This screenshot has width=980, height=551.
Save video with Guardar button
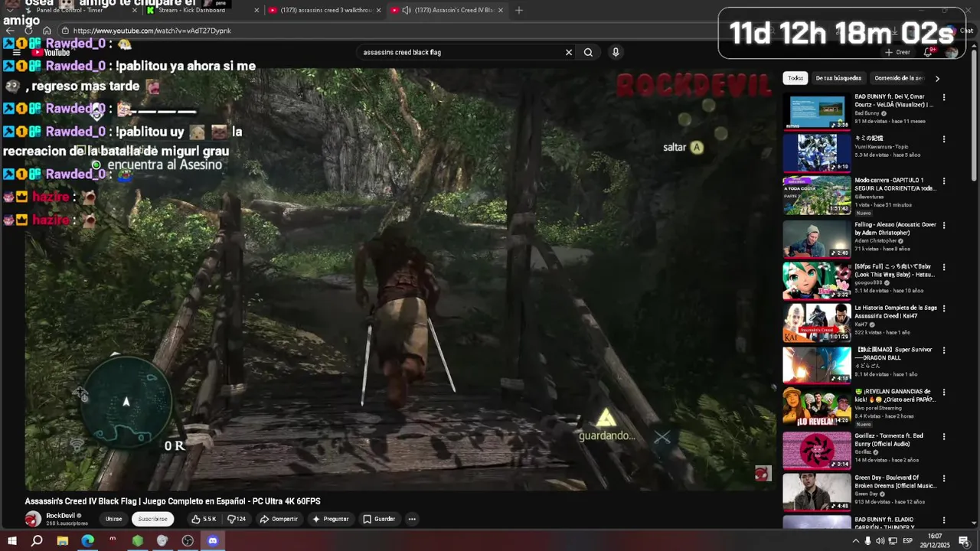click(x=379, y=519)
